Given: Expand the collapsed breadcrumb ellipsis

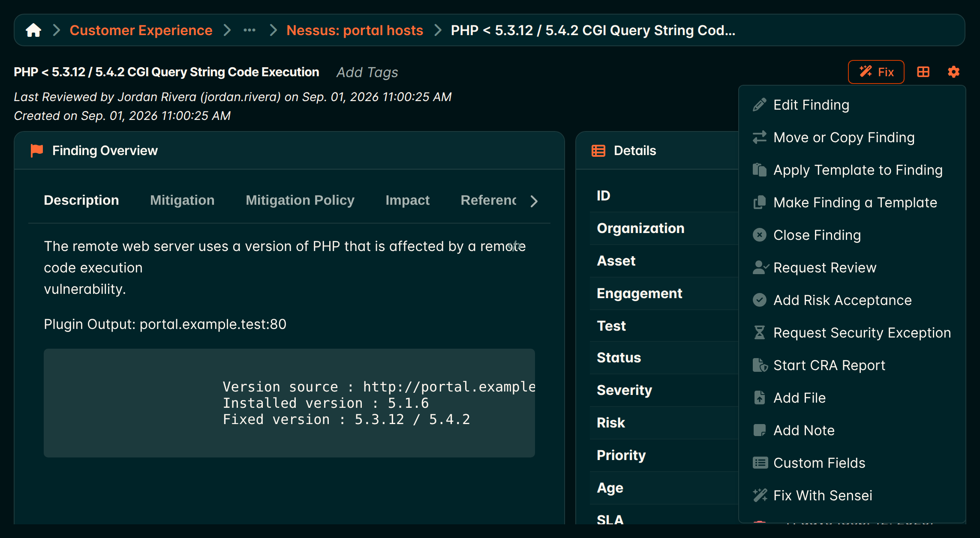Looking at the screenshot, I should pyautogui.click(x=250, y=30).
